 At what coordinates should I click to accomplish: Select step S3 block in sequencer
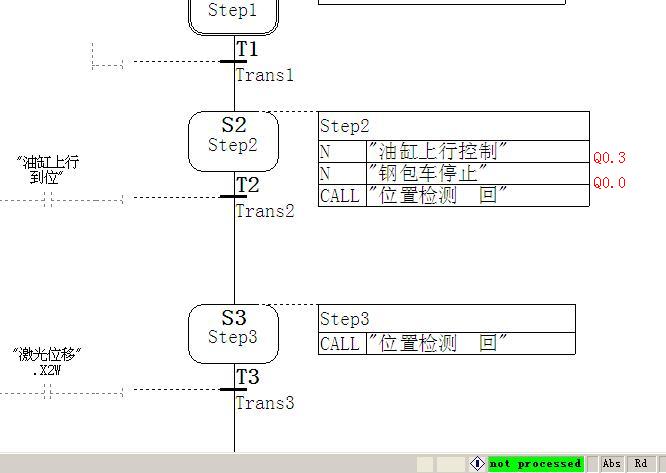[233, 333]
